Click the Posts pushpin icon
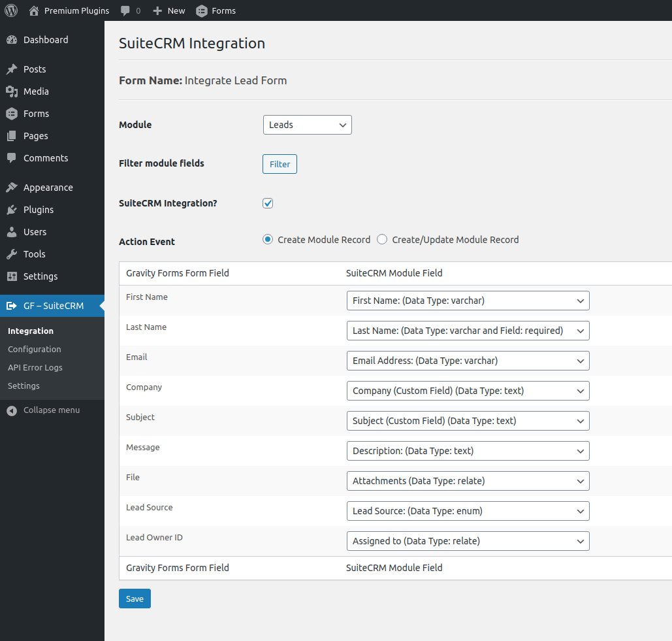The image size is (672, 641). 12,69
